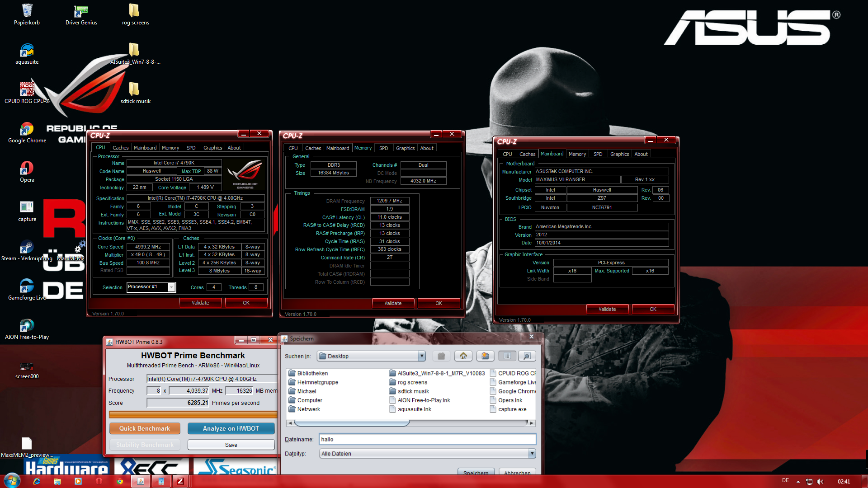This screenshot has width=868, height=488.
Task: Open the capture desktop icon
Action: pos(27,211)
